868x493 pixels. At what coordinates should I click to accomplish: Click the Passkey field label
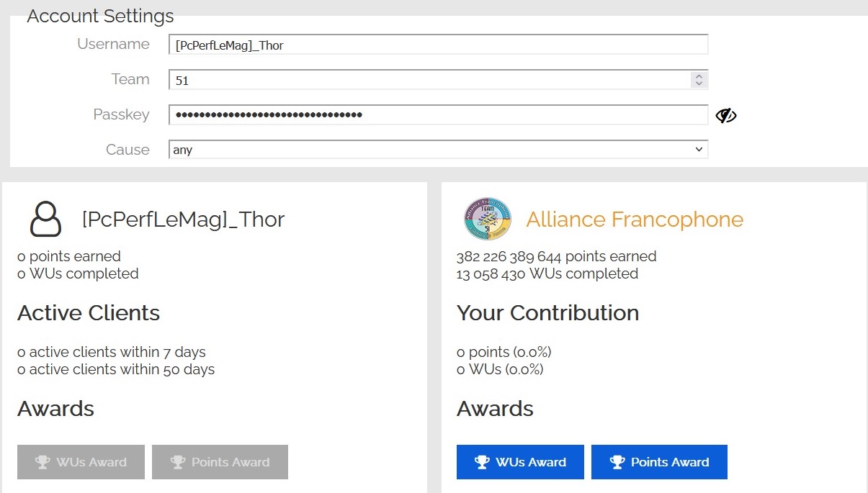pyautogui.click(x=121, y=114)
